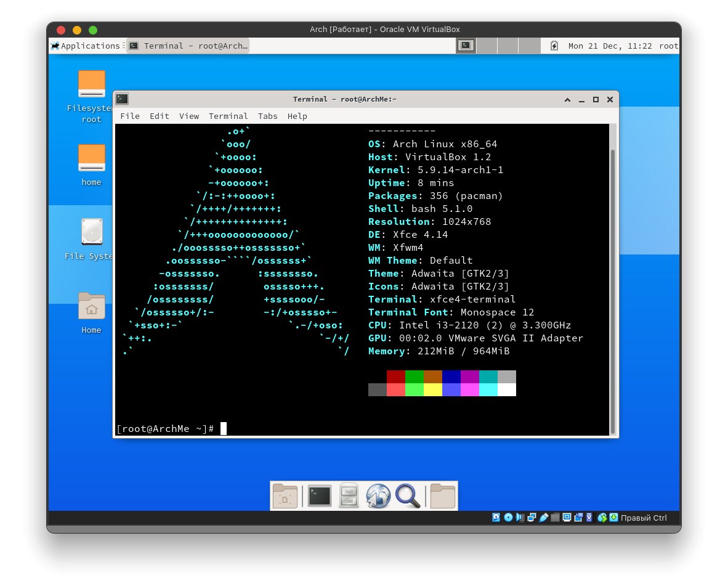Open the File menu in the terminal

coord(129,116)
